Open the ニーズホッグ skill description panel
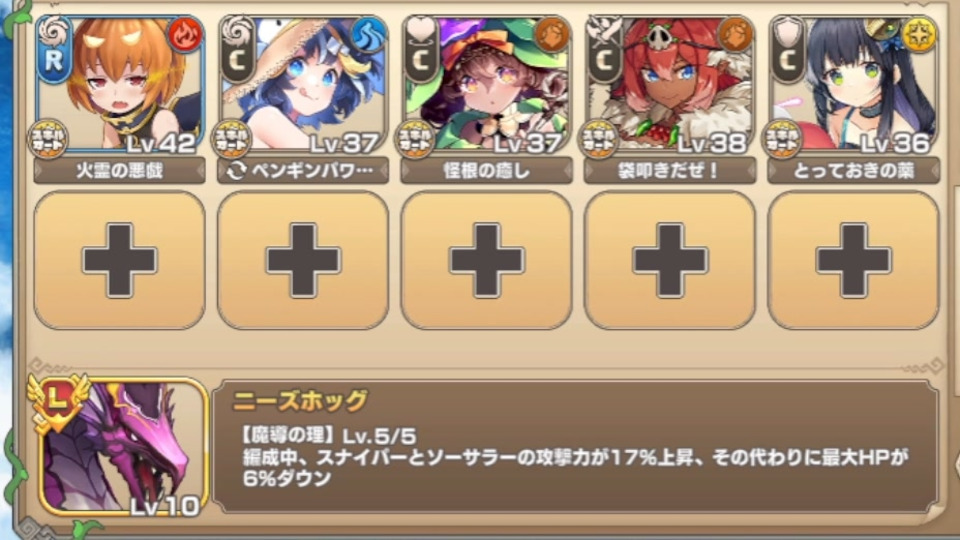 [x=576, y=446]
